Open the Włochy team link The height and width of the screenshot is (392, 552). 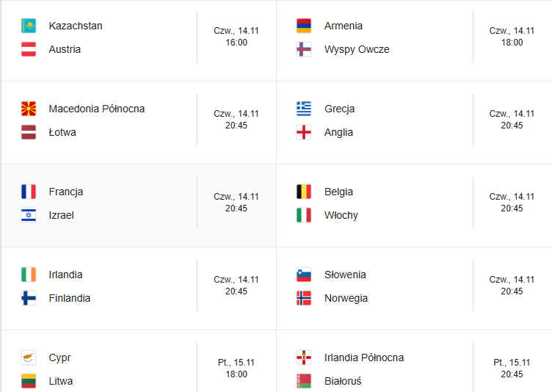[341, 215]
